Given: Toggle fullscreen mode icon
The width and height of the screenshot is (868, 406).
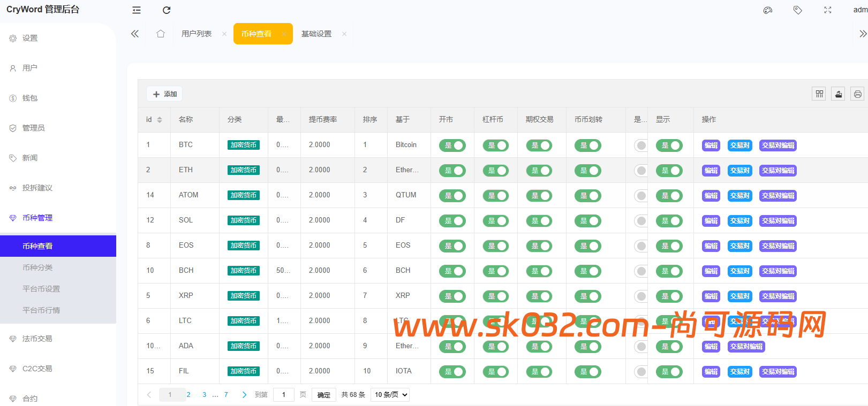Looking at the screenshot, I should 828,10.
